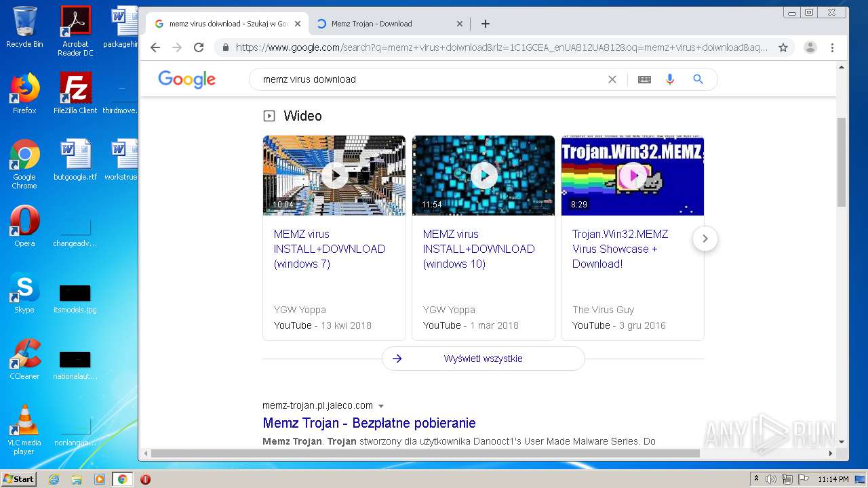Click the Windows Start button
This screenshot has height=488, width=868.
pos(18,479)
